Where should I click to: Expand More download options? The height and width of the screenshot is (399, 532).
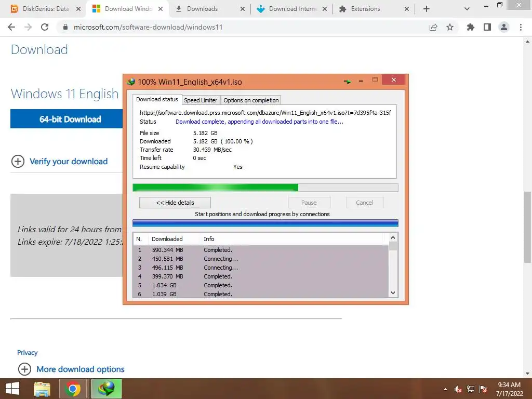[x=72, y=369]
